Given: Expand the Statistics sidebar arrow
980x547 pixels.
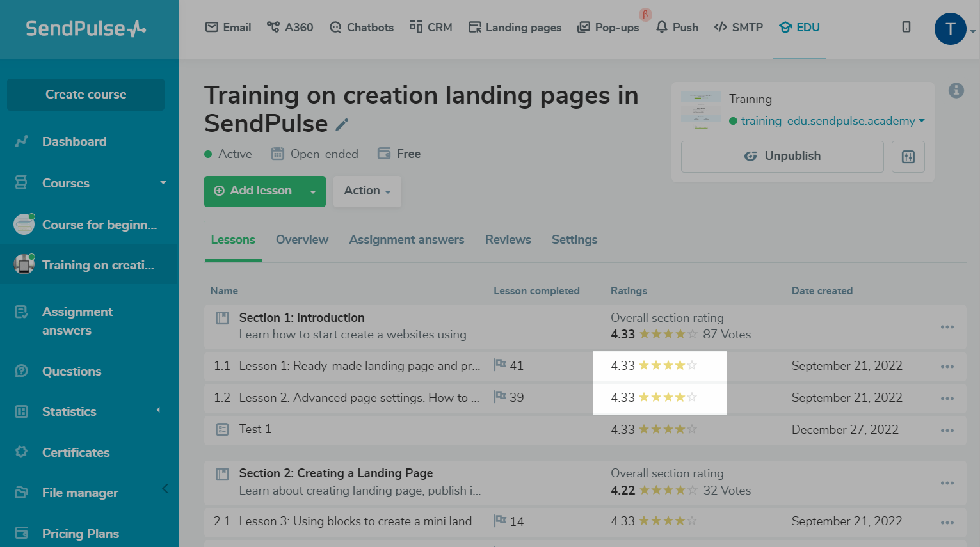Looking at the screenshot, I should [x=158, y=411].
